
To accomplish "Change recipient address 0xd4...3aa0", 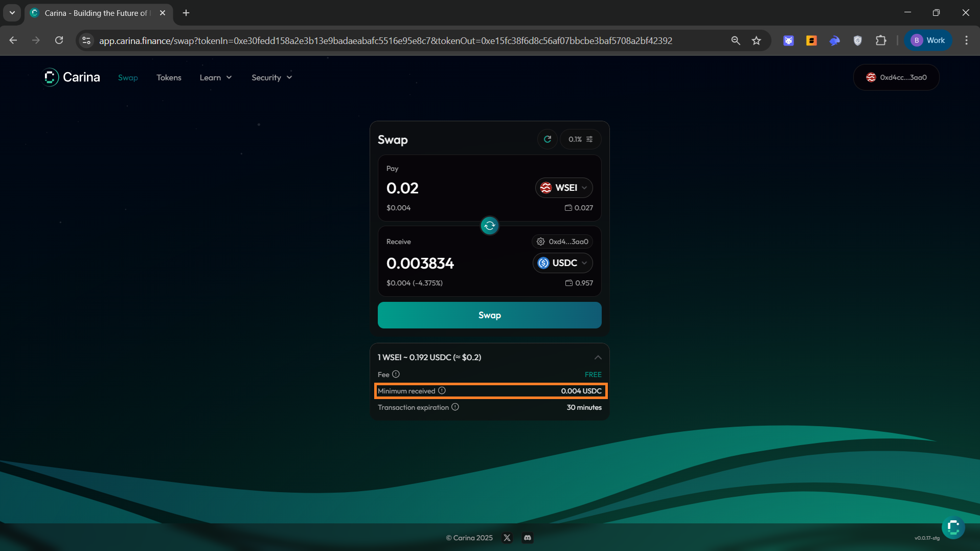I will click(562, 241).
